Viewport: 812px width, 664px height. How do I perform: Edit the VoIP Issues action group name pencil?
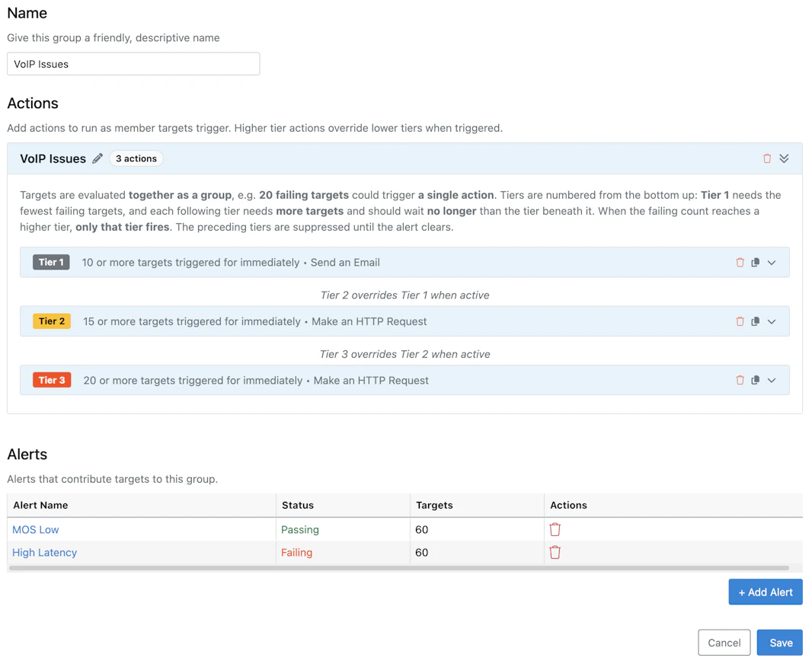coord(98,158)
